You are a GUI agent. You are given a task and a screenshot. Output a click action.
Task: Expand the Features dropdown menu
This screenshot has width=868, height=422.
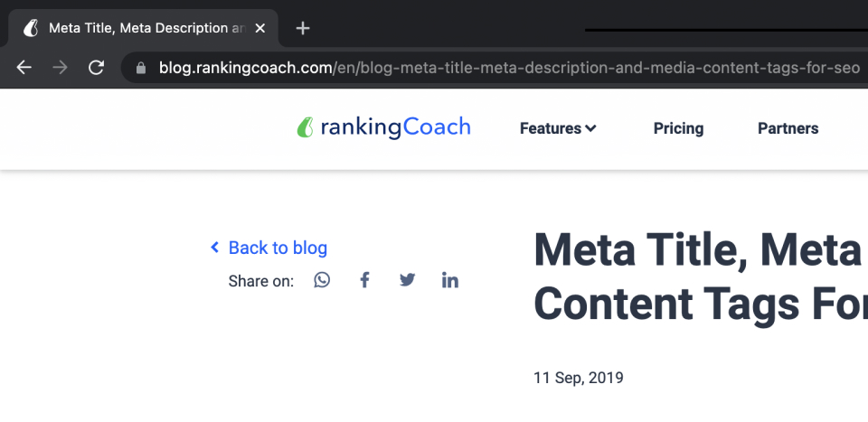558,128
